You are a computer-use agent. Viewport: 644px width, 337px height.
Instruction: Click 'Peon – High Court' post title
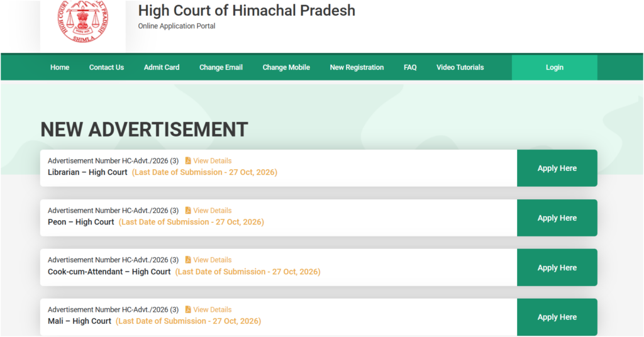81,222
